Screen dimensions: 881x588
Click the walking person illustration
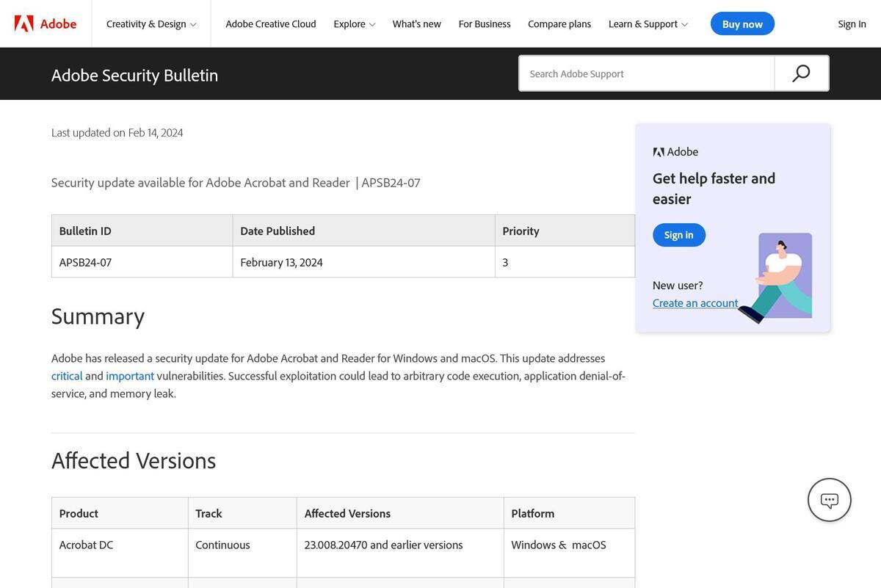pyautogui.click(x=775, y=277)
